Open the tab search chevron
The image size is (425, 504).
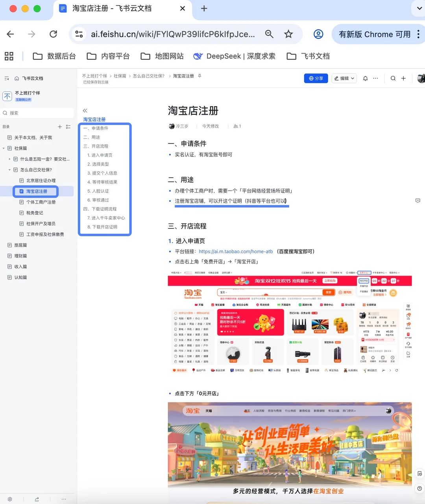coord(419,8)
